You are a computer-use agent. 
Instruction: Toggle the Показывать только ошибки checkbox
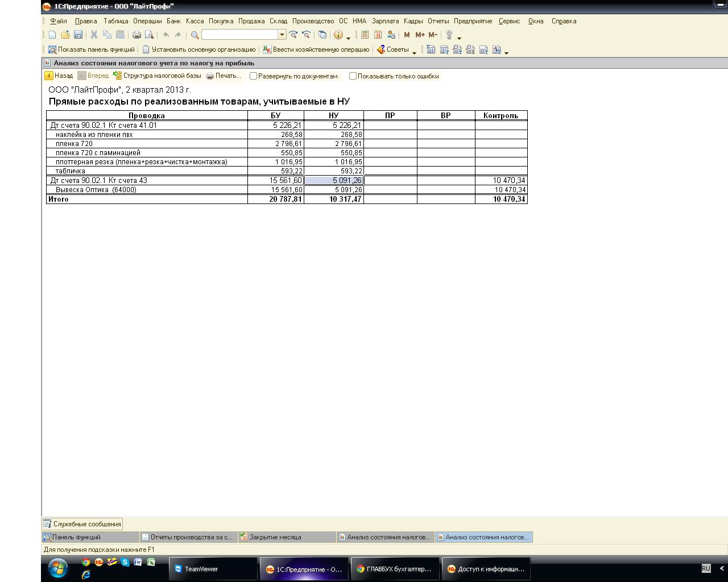(353, 76)
